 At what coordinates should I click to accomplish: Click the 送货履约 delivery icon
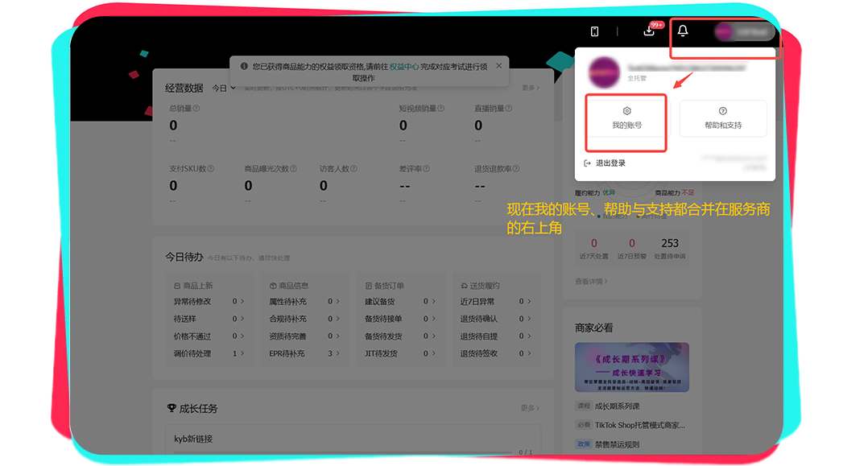coord(464,285)
